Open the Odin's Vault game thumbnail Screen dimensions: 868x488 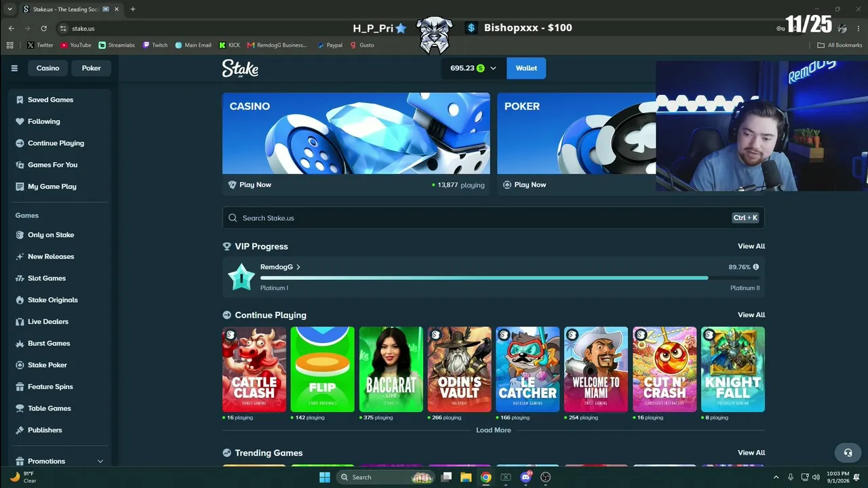pos(460,369)
